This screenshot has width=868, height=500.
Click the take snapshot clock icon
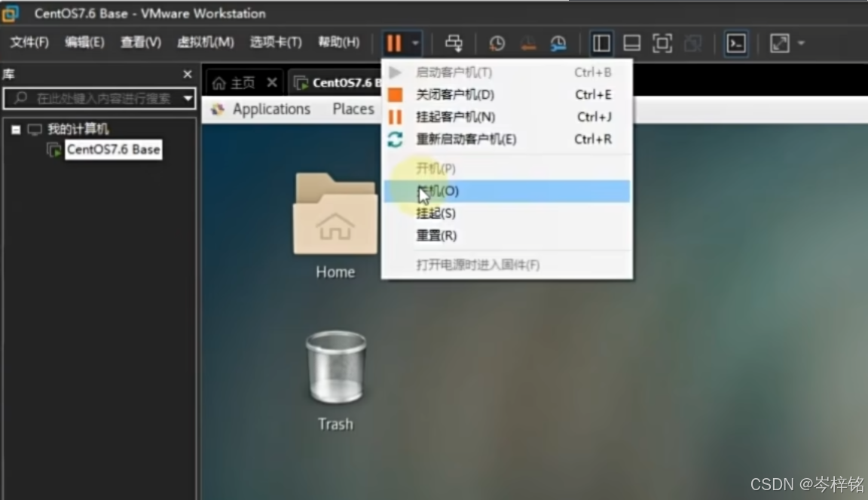[x=497, y=43]
